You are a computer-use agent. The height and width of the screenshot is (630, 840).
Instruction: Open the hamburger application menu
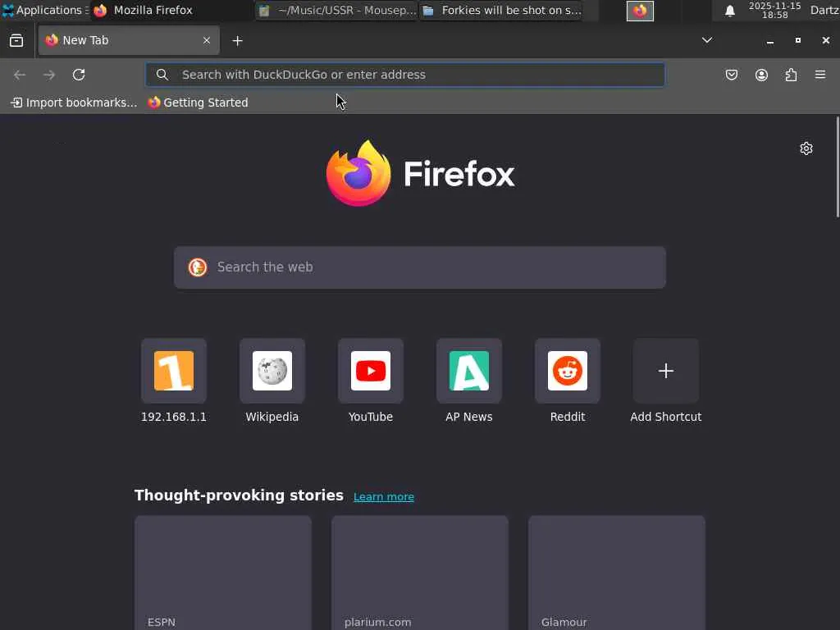click(820, 75)
